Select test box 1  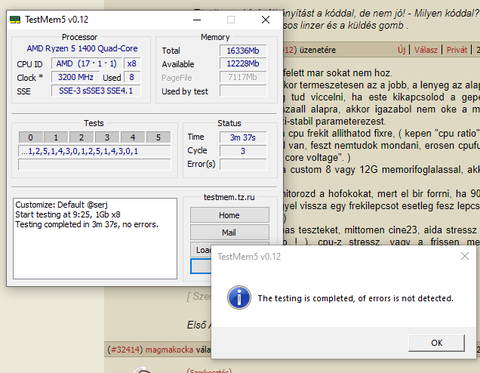(56, 137)
